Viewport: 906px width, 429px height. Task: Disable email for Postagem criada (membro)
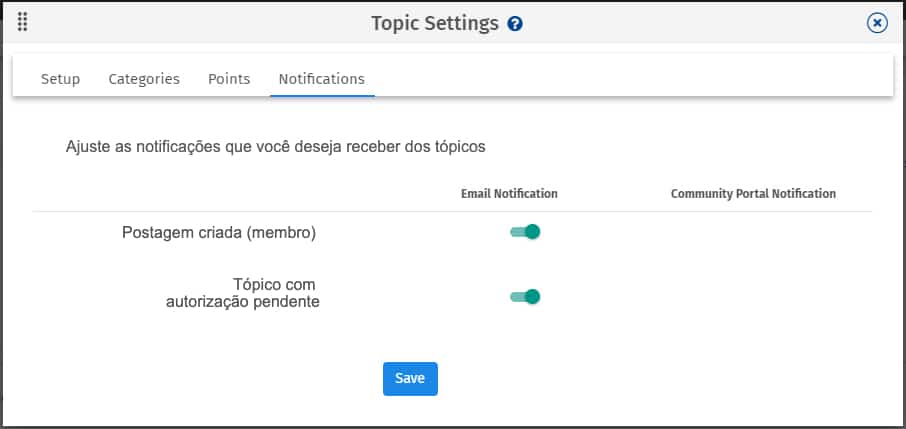coord(525,232)
